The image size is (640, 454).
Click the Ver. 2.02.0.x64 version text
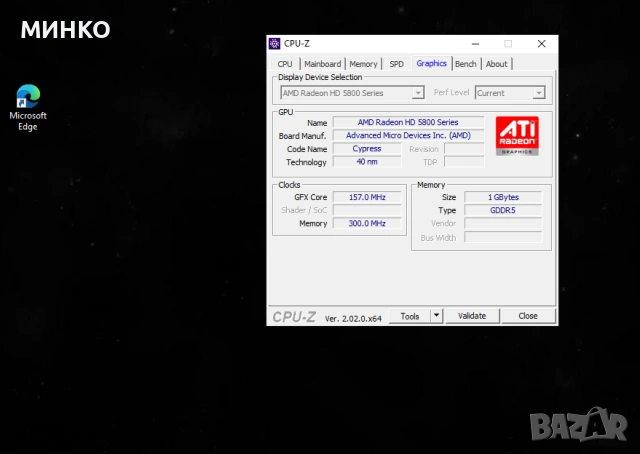click(353, 318)
